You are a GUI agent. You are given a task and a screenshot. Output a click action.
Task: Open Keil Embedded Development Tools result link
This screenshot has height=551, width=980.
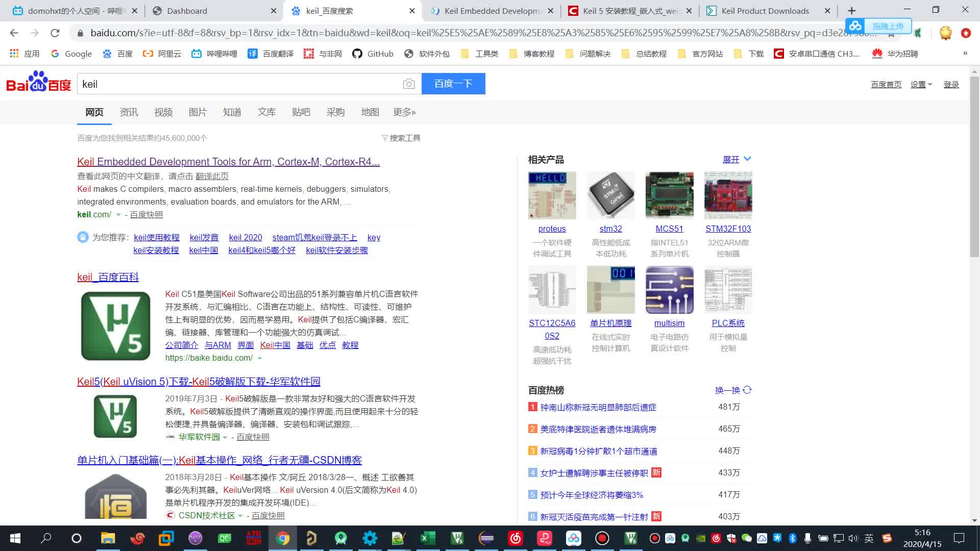[x=228, y=162]
